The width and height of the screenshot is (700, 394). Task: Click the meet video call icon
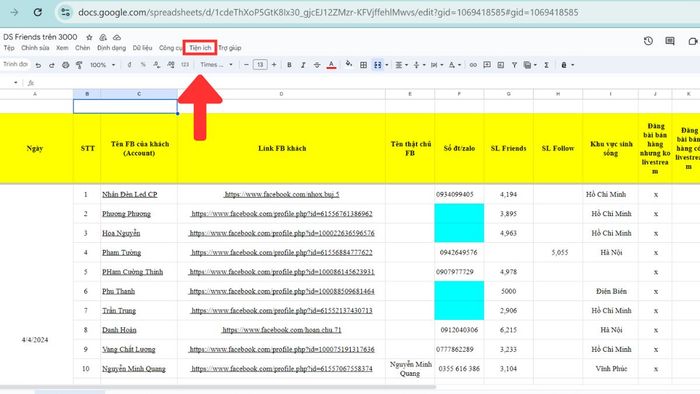click(x=693, y=41)
